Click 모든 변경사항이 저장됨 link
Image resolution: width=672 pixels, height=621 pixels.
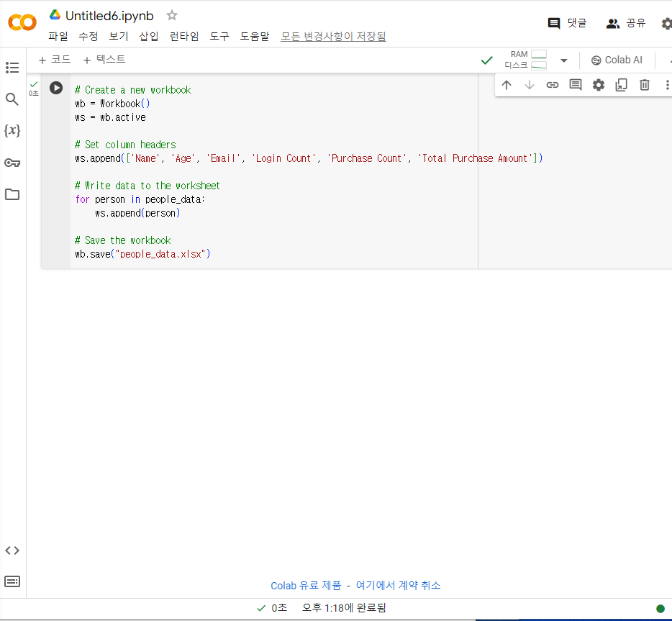(x=333, y=37)
